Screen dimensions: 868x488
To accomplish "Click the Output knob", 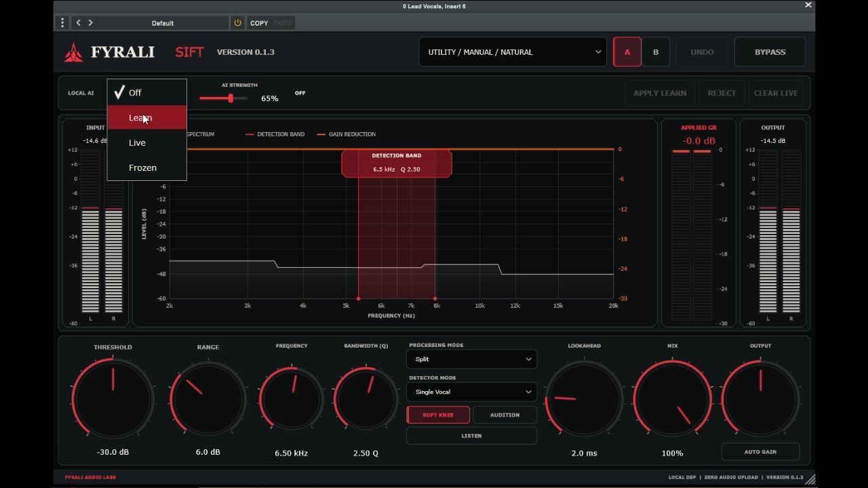I will click(760, 399).
